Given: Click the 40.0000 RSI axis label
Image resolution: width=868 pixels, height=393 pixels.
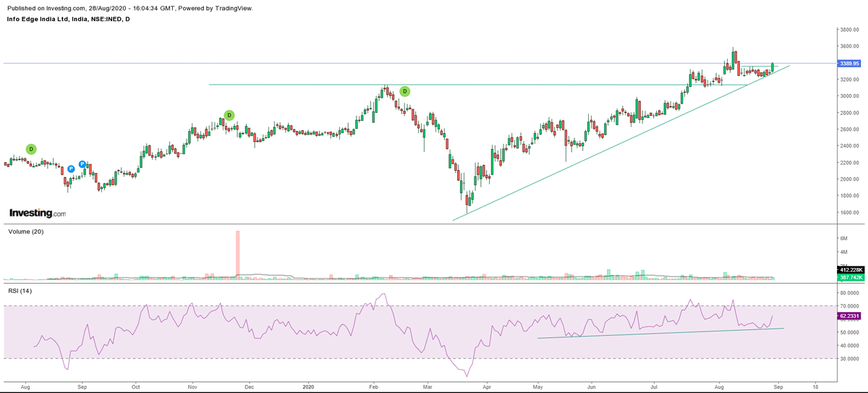Looking at the screenshot, I should click(x=849, y=345).
